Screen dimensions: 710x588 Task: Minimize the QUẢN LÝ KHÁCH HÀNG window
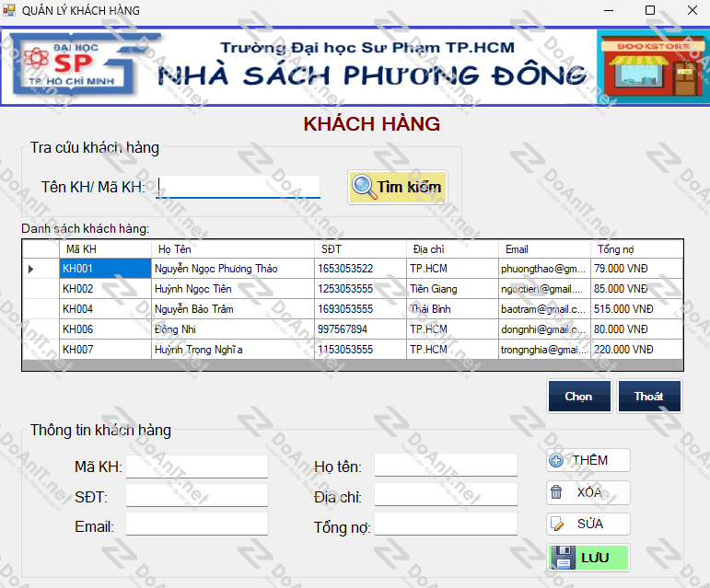click(609, 10)
